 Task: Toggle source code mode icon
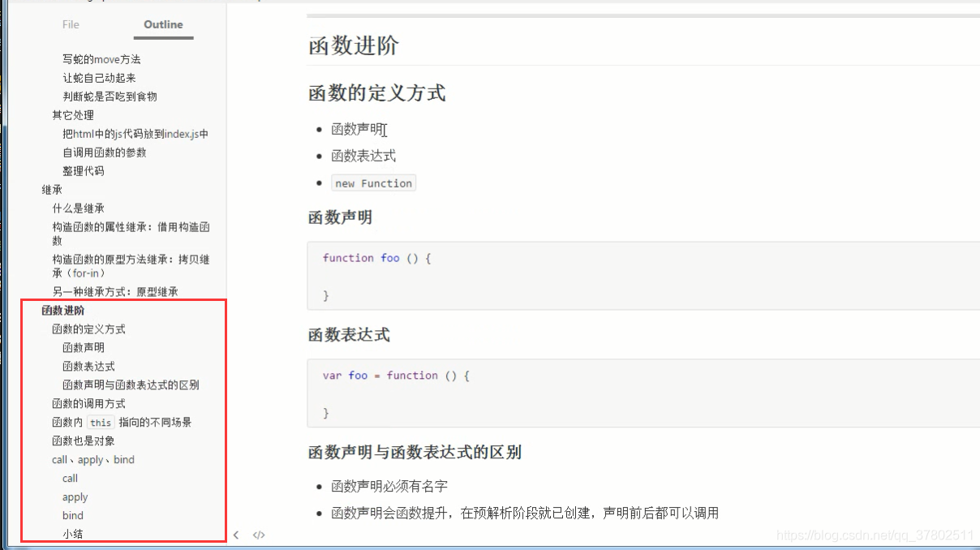pyautogui.click(x=259, y=535)
